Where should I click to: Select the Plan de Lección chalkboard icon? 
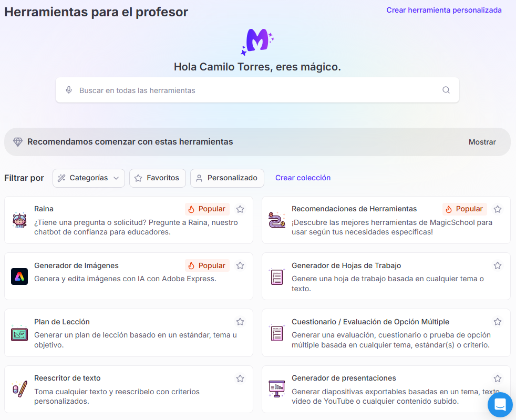(19, 333)
